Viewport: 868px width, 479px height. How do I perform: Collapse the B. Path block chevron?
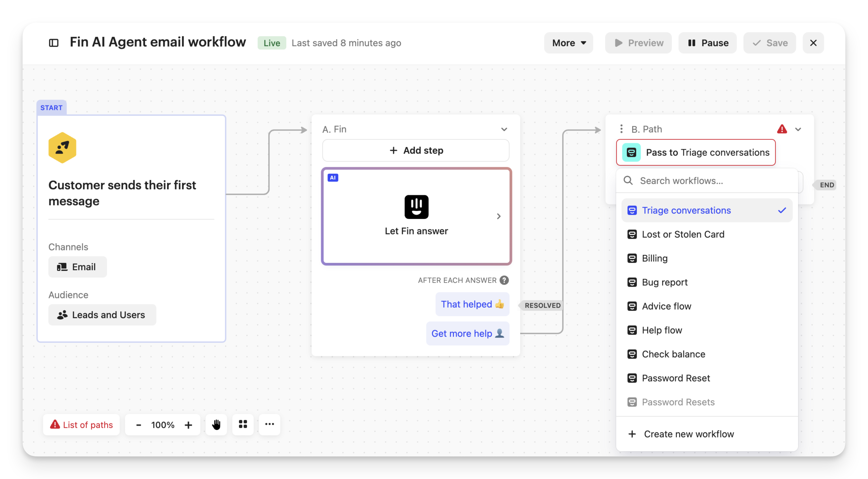(x=798, y=129)
